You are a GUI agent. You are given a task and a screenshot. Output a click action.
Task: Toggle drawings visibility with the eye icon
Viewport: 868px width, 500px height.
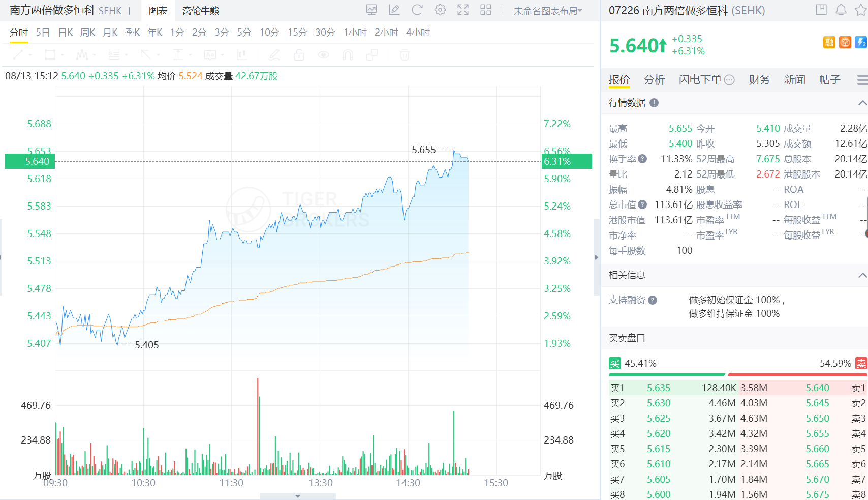(x=323, y=54)
